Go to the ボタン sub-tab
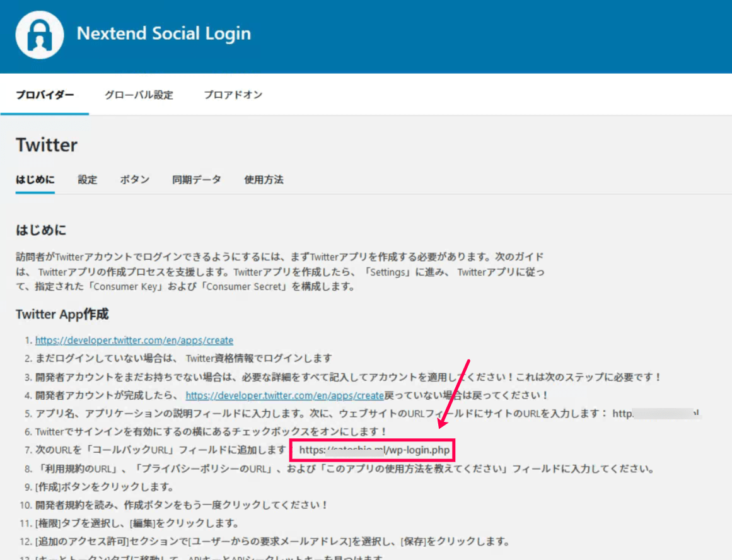The height and width of the screenshot is (560, 732). click(135, 180)
